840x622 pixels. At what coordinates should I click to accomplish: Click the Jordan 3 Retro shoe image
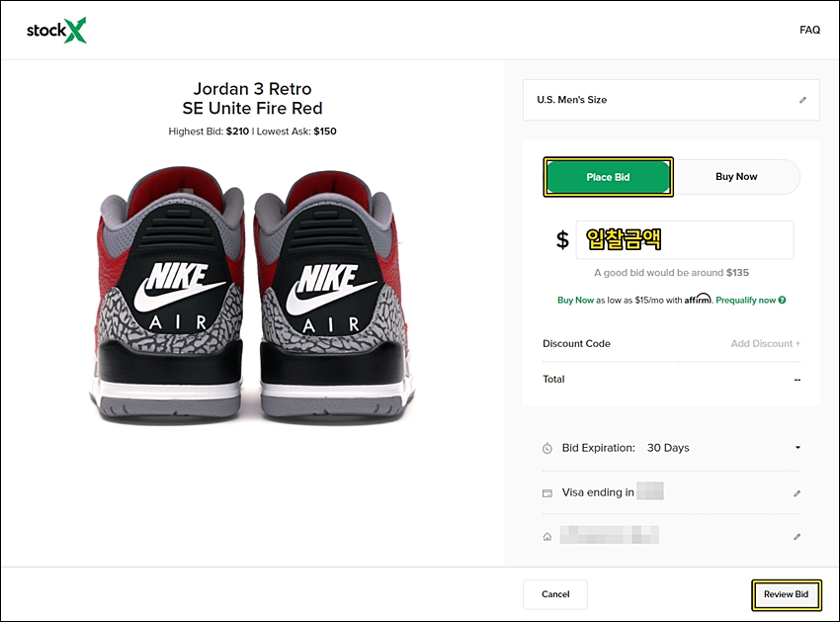pos(252,295)
